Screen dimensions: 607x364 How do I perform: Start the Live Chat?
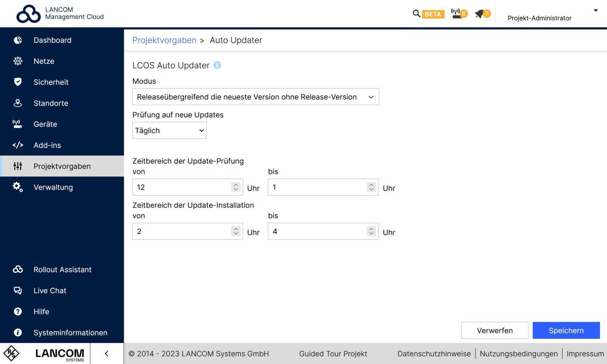[x=18, y=290]
